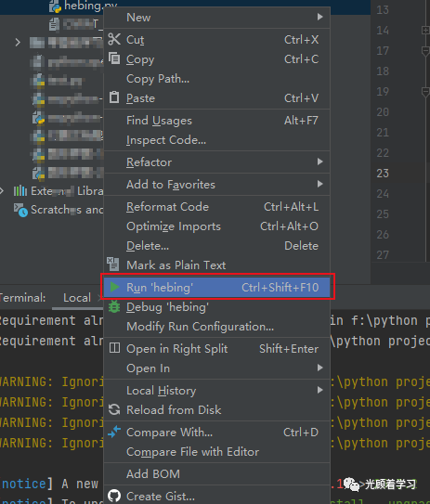Viewport: 430px width, 504px height.
Task: Click line number 27 in gutter
Action: [x=383, y=255]
